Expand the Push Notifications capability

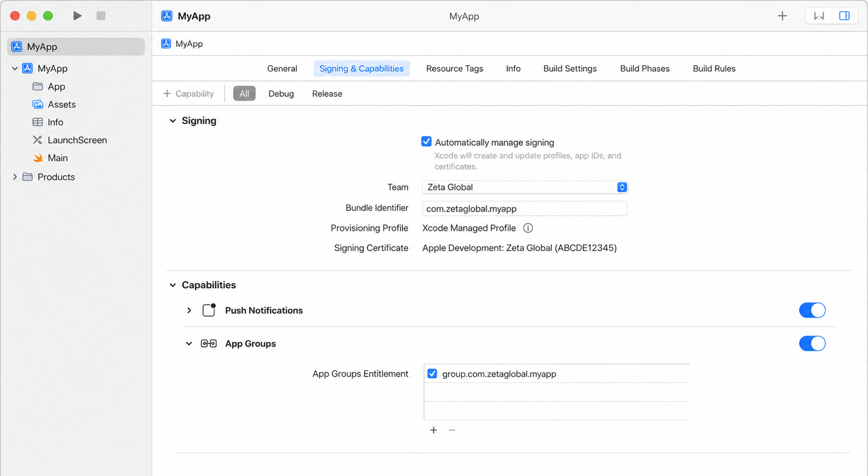click(189, 311)
